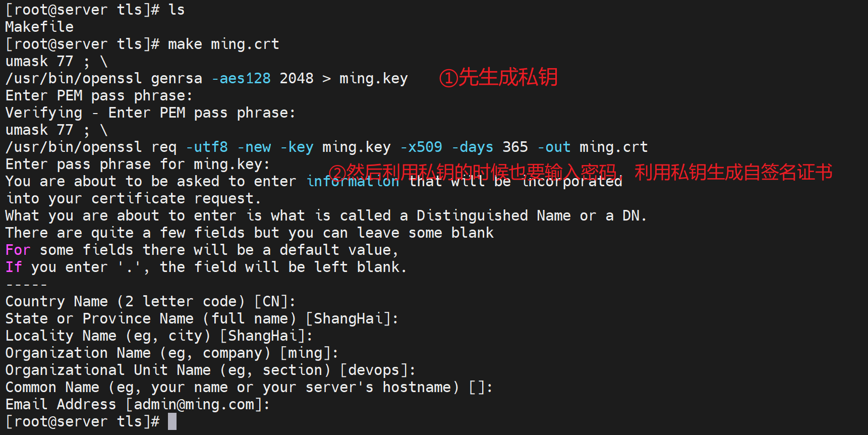868x435 pixels.
Task: Click the red '先生成私钥' annotation
Action: click(507, 77)
